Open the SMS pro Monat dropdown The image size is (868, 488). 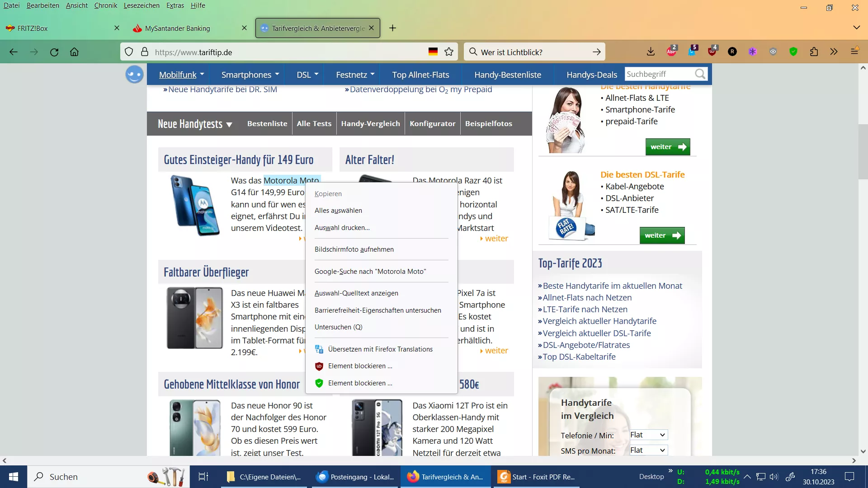pyautogui.click(x=648, y=450)
